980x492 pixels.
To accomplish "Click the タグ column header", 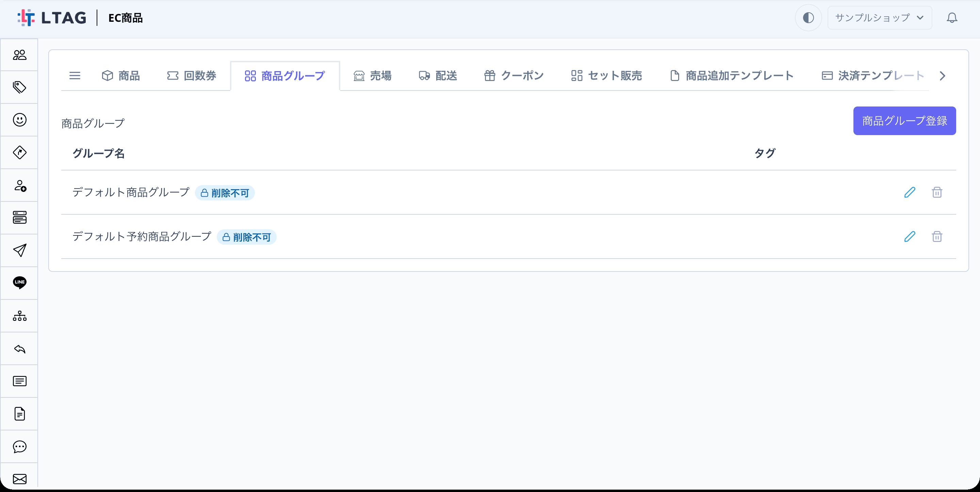I will 765,153.
